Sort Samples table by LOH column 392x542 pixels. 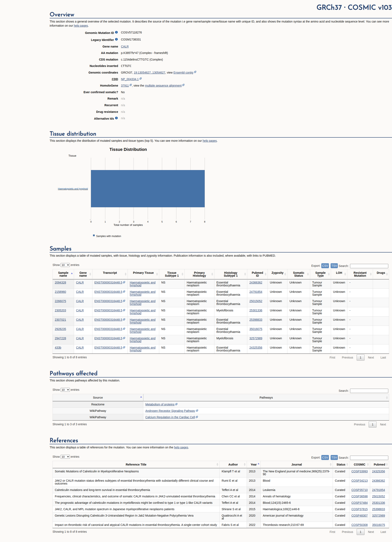tap(339, 274)
